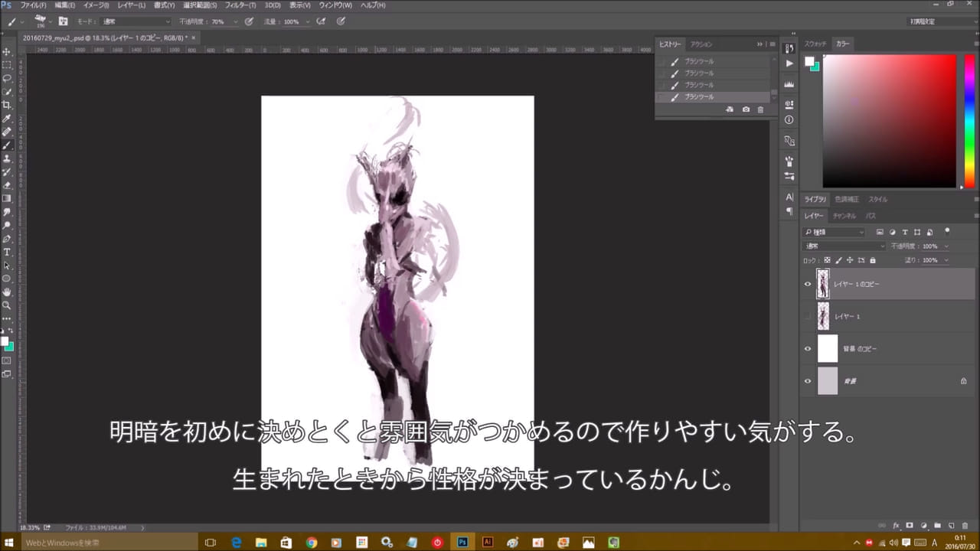
Task: Choose the Eraser tool
Action: click(7, 184)
